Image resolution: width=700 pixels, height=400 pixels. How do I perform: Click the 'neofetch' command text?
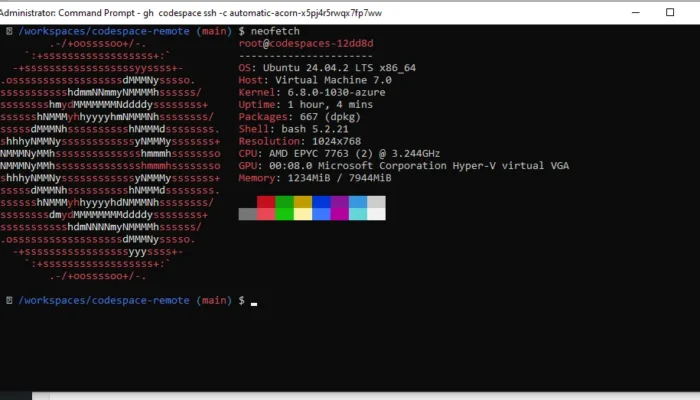(x=275, y=31)
